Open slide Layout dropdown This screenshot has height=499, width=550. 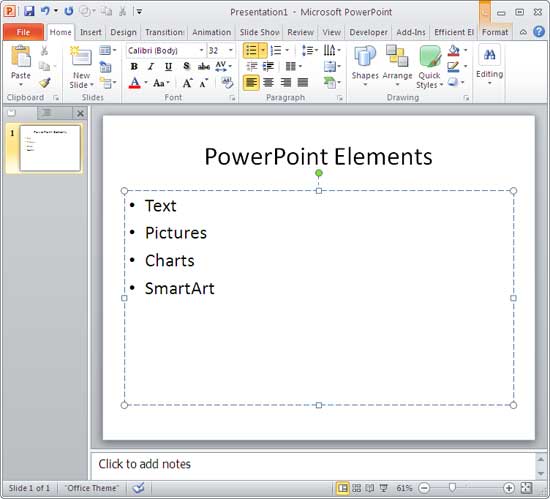[108, 50]
